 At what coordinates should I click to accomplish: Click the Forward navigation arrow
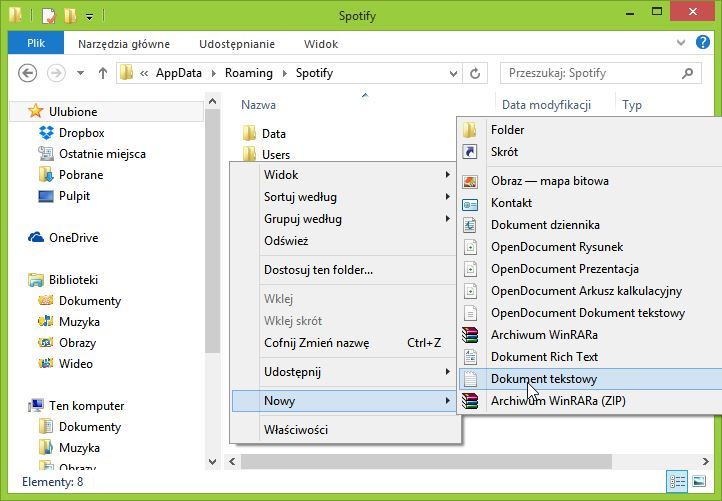click(x=56, y=73)
